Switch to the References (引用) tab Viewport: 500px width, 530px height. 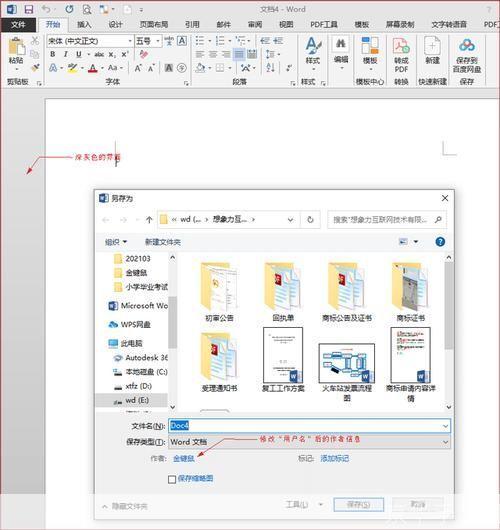(x=192, y=25)
